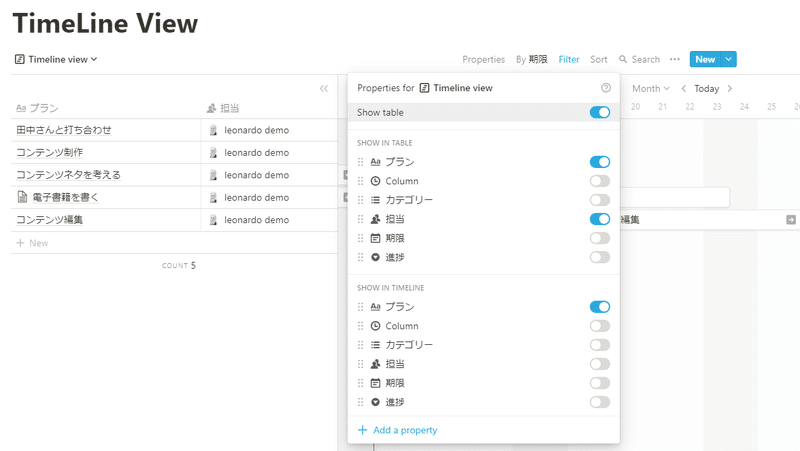Grab drag handle for 期限 in table list

click(361, 238)
